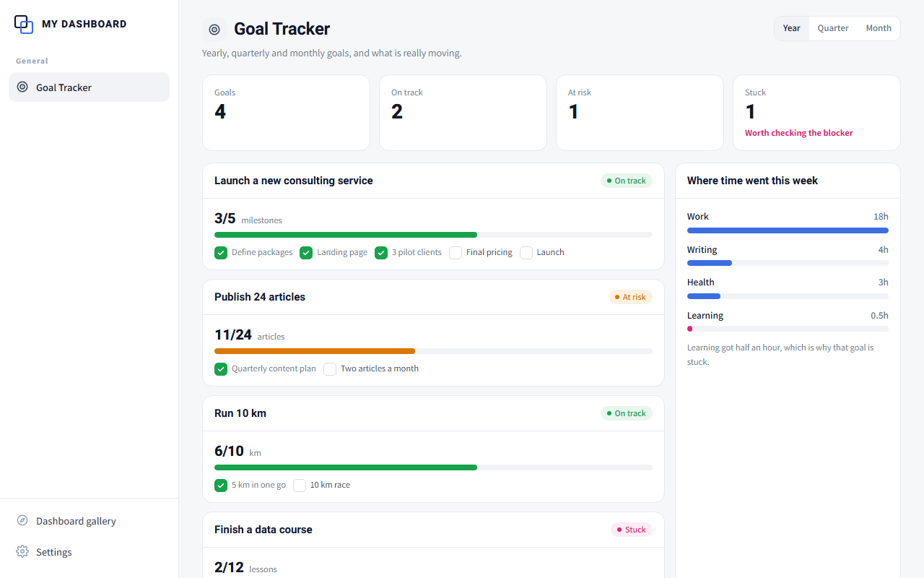The image size is (924, 578).
Task: Click the Health hours bar
Action: click(788, 296)
